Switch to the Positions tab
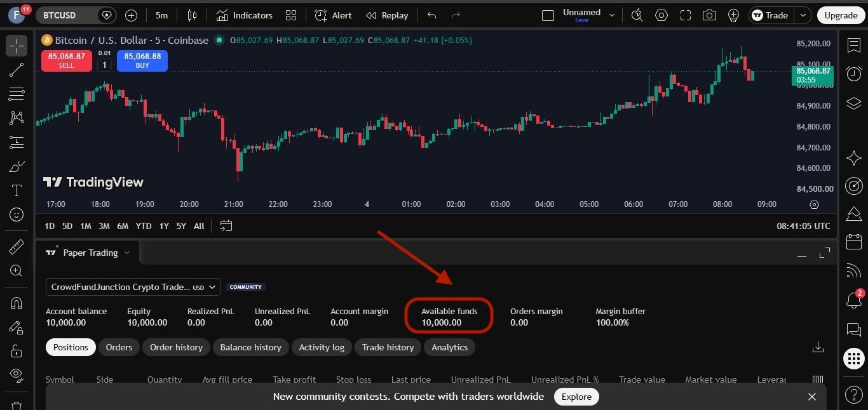Viewport: 868px width, 410px height. coord(71,347)
